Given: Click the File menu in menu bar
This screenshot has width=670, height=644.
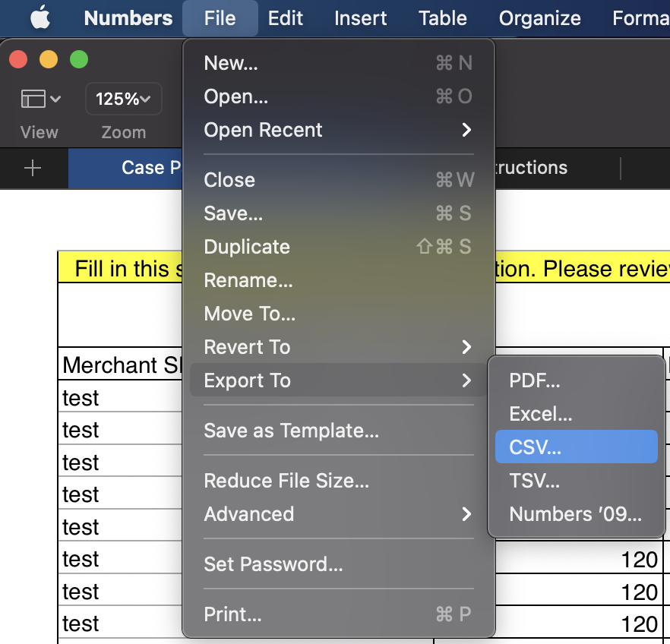Looking at the screenshot, I should 220,18.
